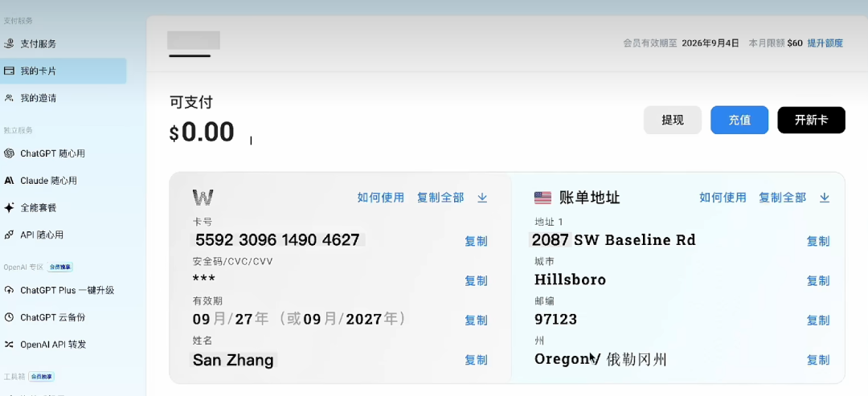
Task: Copy the 城市 Hillsboro
Action: coord(818,281)
